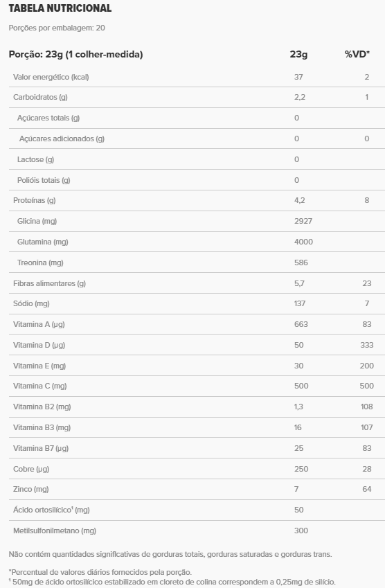Select the Valor energético (kcal) row label

(x=51, y=78)
